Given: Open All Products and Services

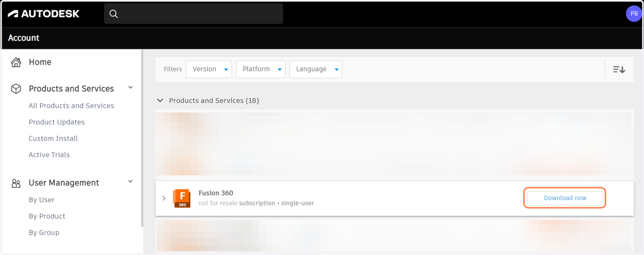Looking at the screenshot, I should (x=71, y=106).
